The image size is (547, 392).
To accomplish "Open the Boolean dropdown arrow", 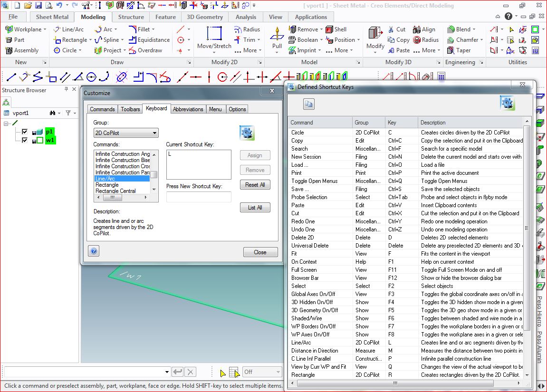I will click(x=321, y=40).
